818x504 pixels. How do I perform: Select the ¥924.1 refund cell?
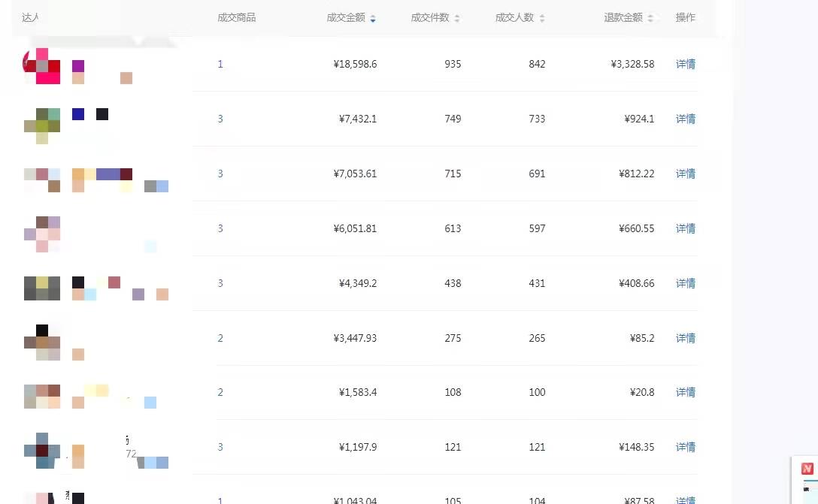pyautogui.click(x=639, y=119)
